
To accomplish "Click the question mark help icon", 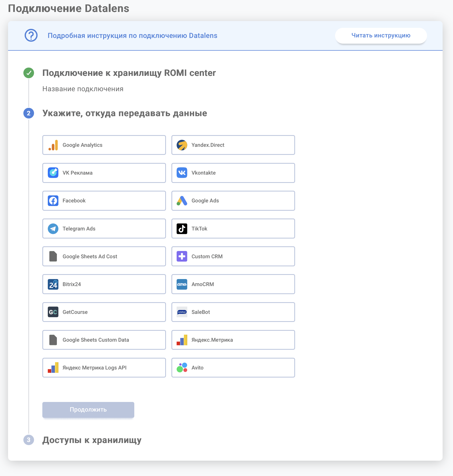I will pos(31,36).
